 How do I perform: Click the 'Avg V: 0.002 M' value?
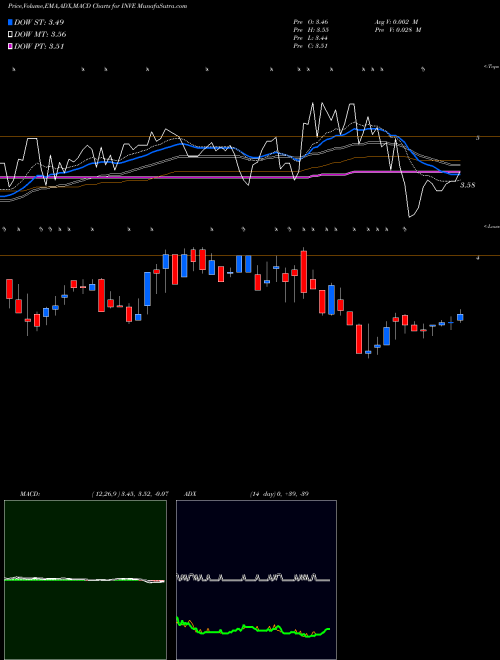(x=396, y=22)
